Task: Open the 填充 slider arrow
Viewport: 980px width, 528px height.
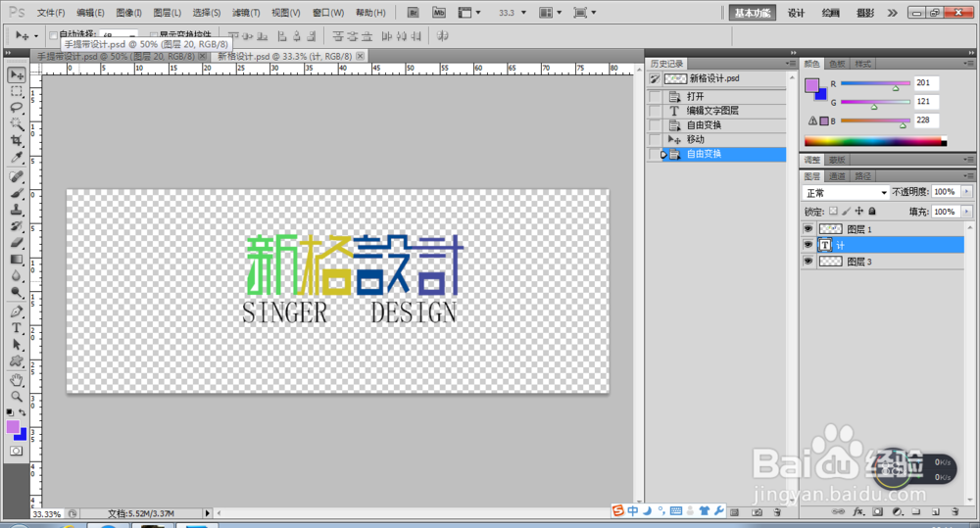Action: (x=967, y=212)
